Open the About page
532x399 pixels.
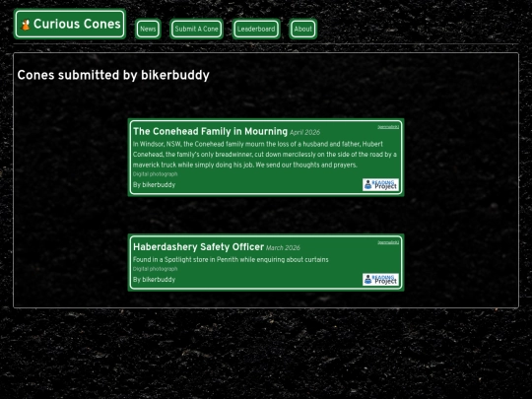coord(303,29)
